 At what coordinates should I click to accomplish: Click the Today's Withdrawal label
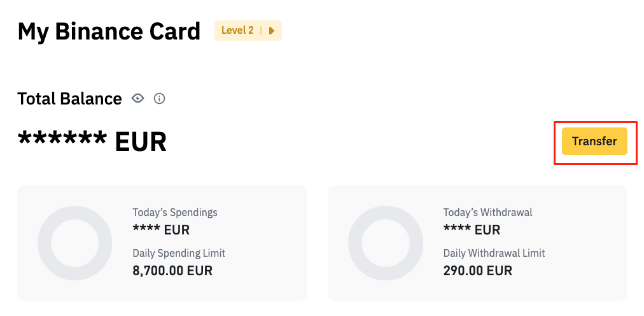point(488,212)
